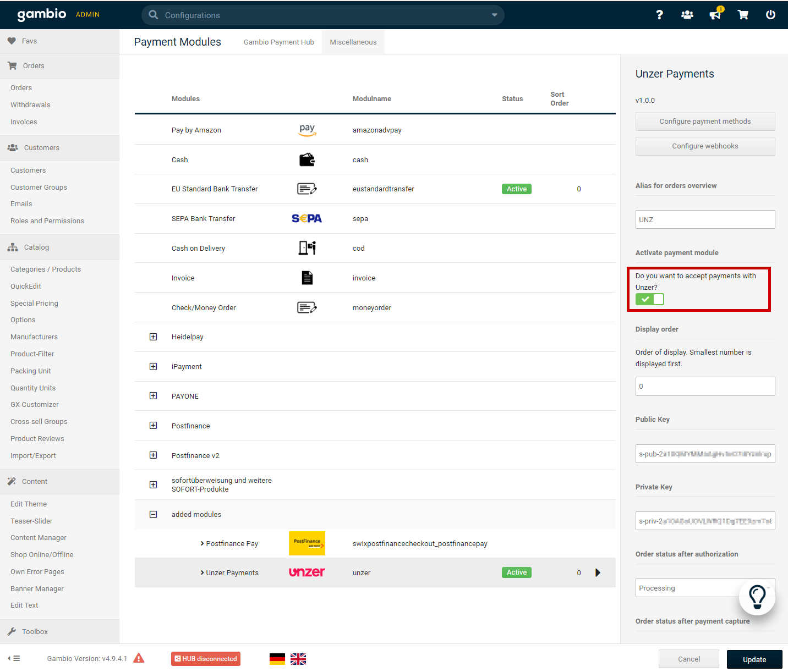Switch to German language flag
Viewport: 788px width, 672px height.
(x=277, y=659)
